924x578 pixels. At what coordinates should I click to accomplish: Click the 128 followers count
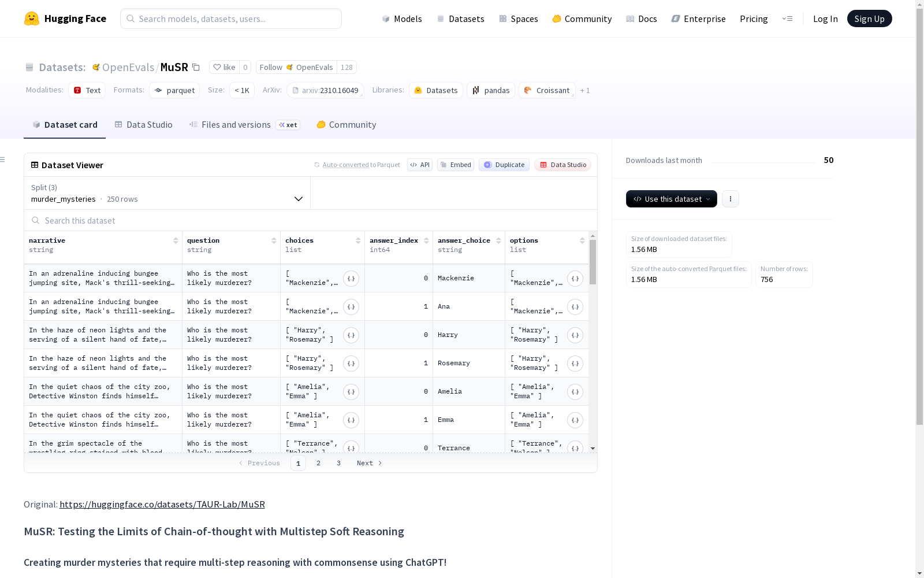click(x=346, y=67)
